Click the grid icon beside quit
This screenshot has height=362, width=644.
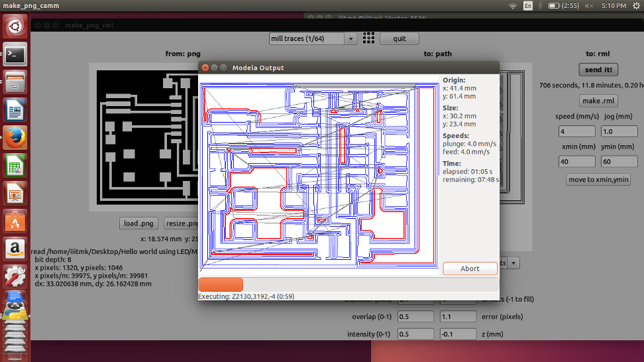tap(368, 38)
